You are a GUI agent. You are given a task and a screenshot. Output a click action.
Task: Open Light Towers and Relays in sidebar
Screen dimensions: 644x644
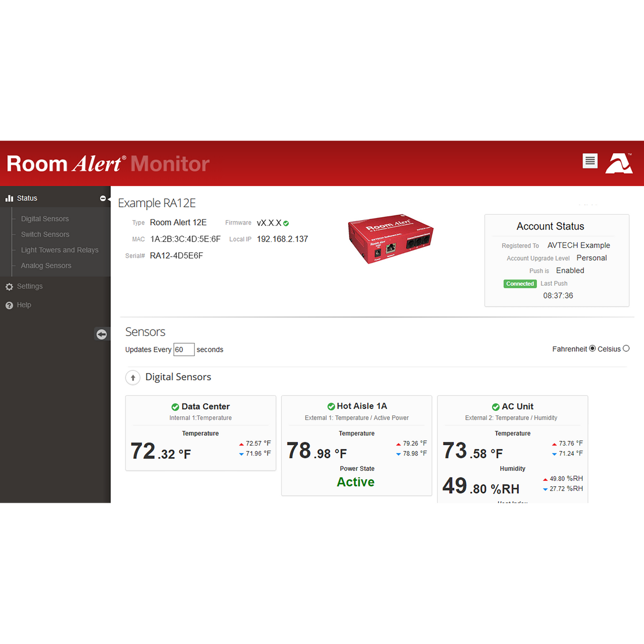[60, 250]
